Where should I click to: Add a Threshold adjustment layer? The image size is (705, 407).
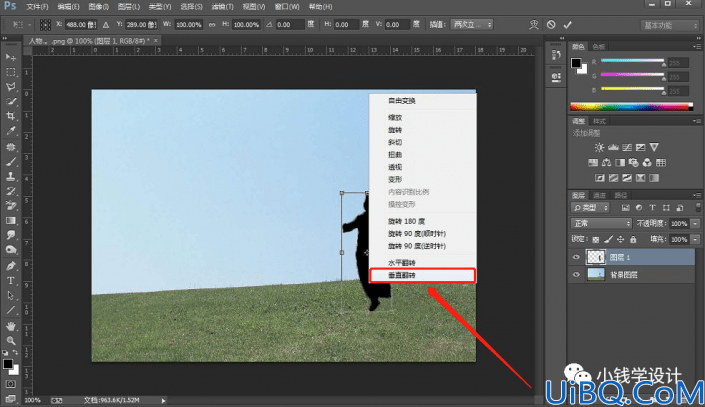[x=627, y=178]
